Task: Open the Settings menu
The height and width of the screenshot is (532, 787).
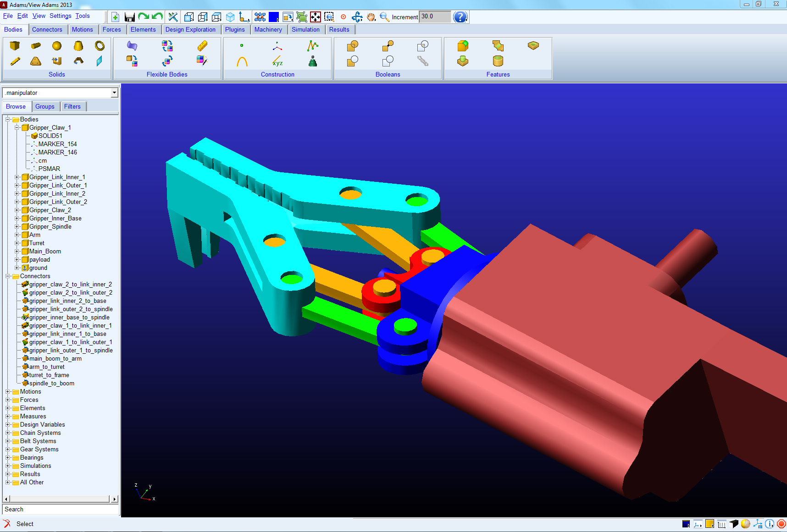Action: (x=61, y=16)
